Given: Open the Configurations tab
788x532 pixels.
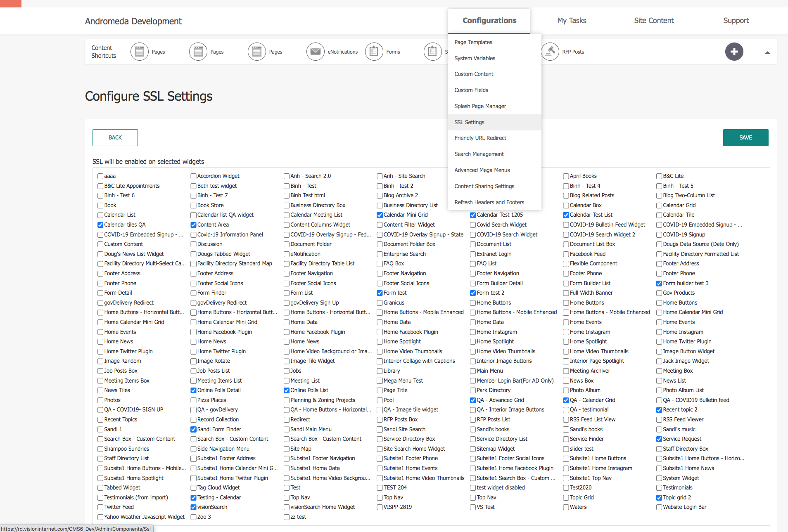Looking at the screenshot, I should pyautogui.click(x=489, y=21).
